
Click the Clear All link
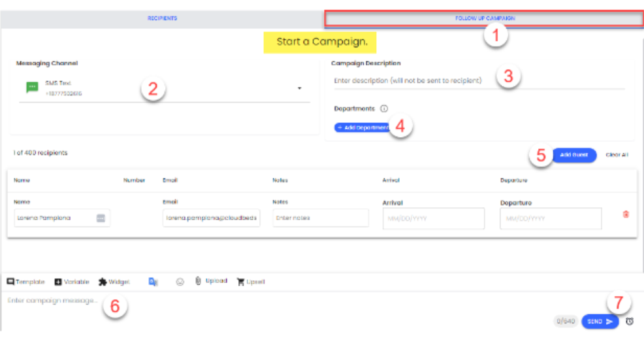[x=617, y=155]
